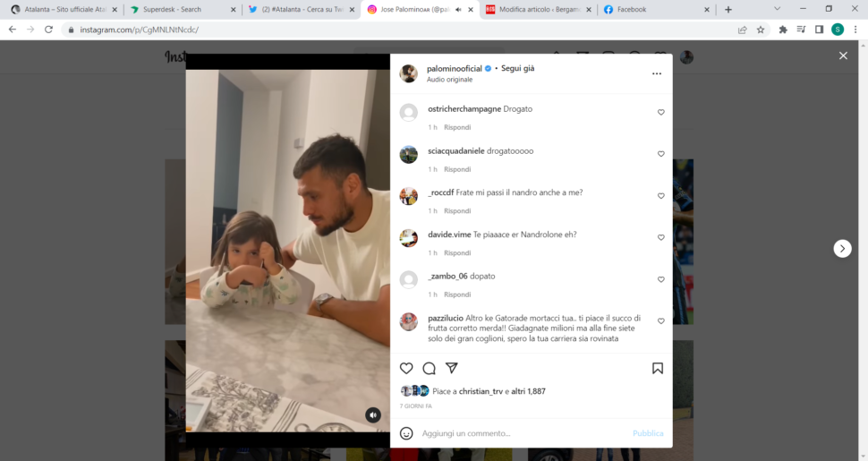868x461 pixels.
Task: Like pazzilucio's comment heart
Action: (x=661, y=321)
